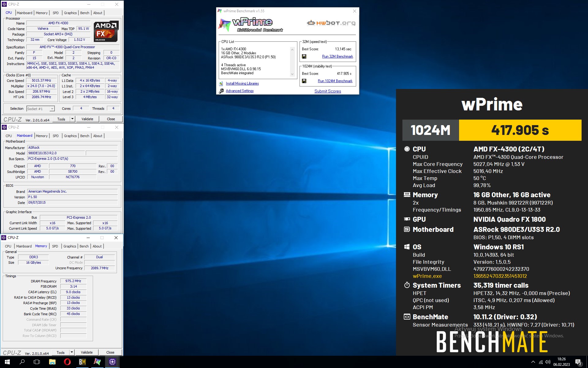This screenshot has height=368, width=588.
Task: Click Submit Scores link in wPrime
Action: [x=328, y=91]
